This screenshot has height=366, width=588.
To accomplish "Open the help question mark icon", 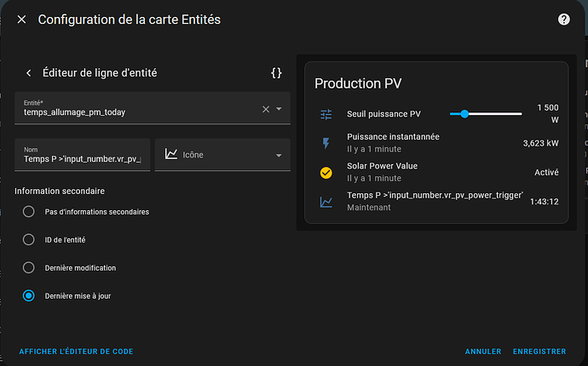I will coord(563,20).
